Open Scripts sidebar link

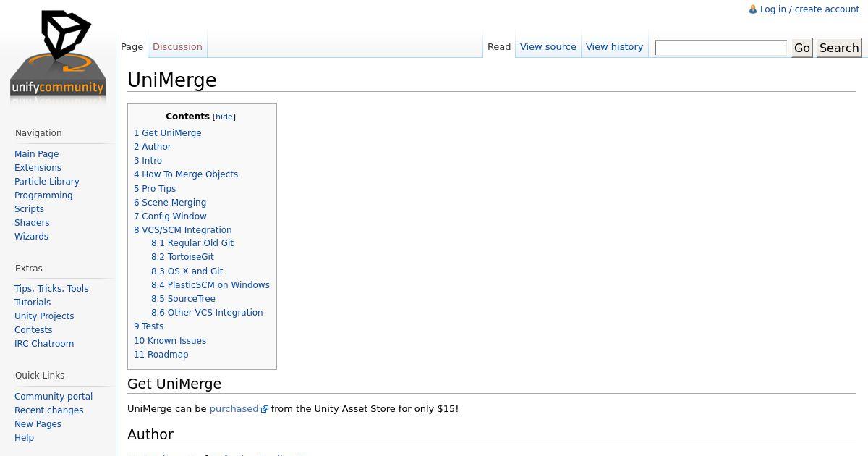pyautogui.click(x=29, y=209)
